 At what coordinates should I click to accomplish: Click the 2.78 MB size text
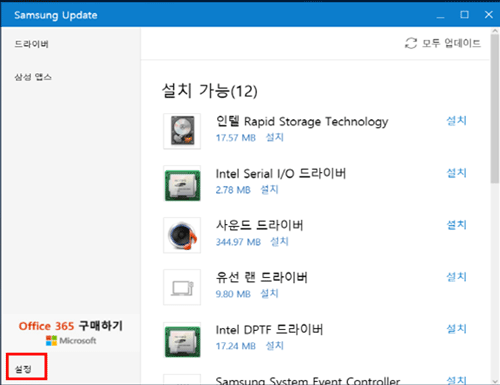coord(233,190)
